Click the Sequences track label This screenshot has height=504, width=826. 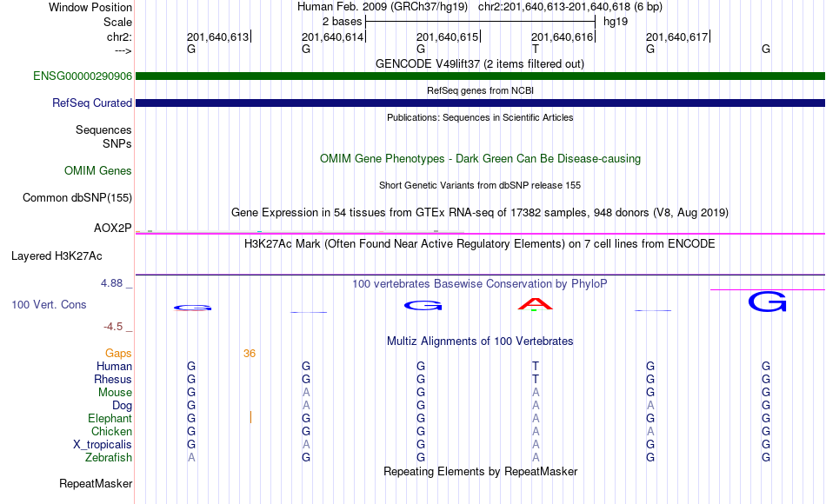click(x=103, y=129)
